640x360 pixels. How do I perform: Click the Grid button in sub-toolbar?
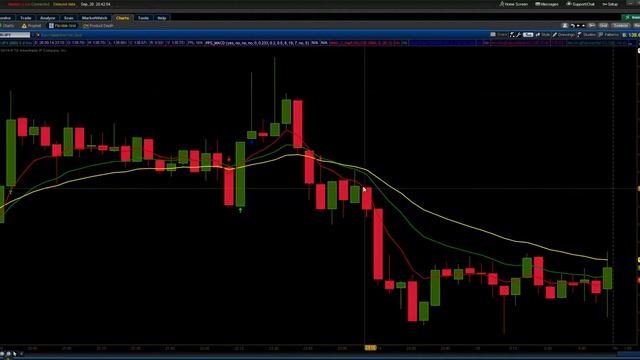604,26
